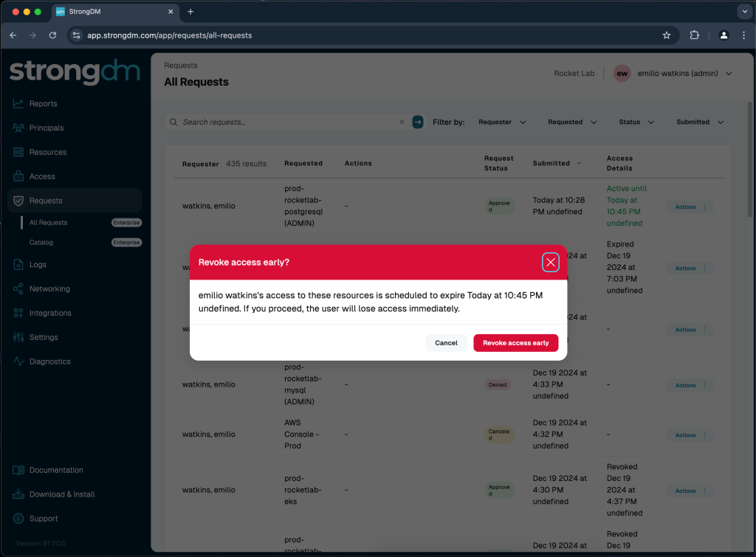Open a new browser tab
The width and height of the screenshot is (756, 557).
point(190,12)
